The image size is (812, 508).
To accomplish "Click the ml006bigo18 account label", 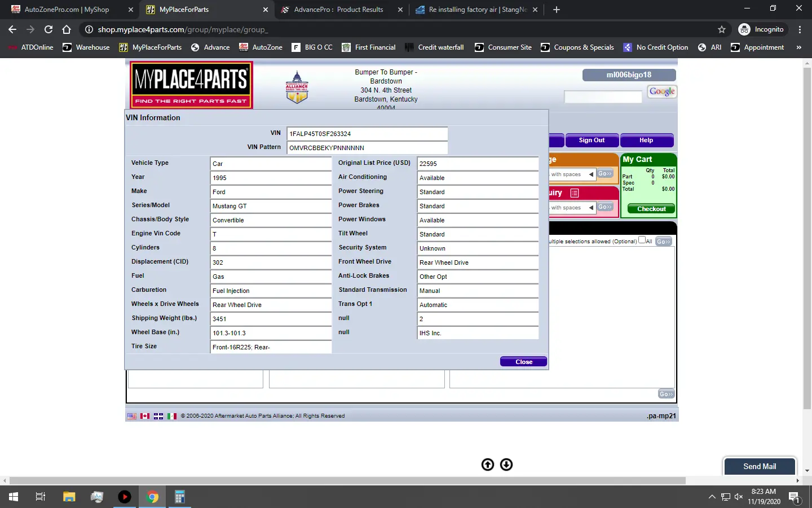I will 629,75.
